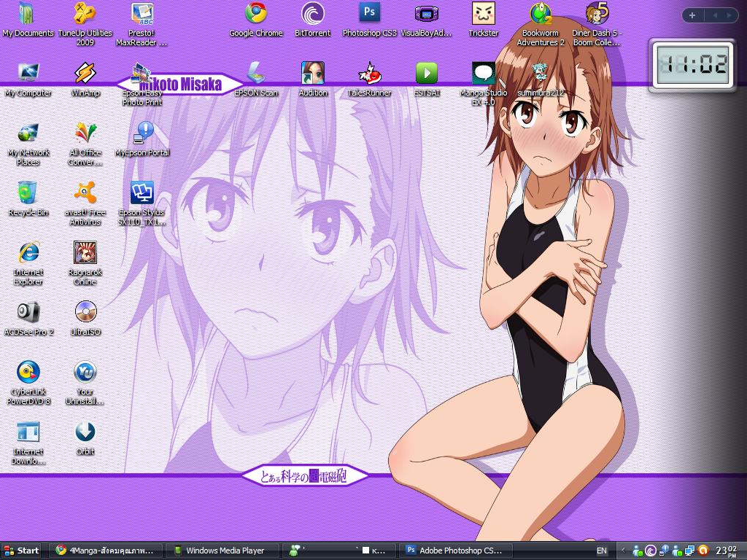Open My Computer desktop icon
Viewport: 747px width, 560px height.
pyautogui.click(x=28, y=80)
